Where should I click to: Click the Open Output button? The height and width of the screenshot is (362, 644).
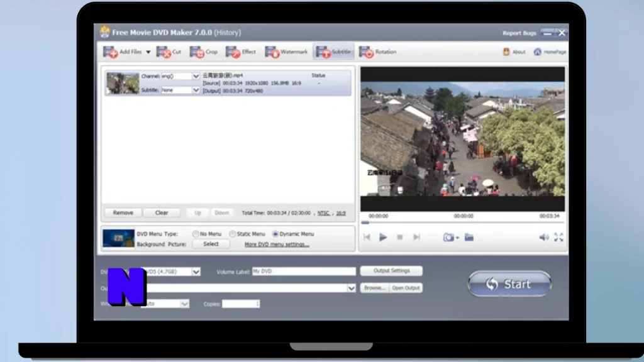(406, 288)
